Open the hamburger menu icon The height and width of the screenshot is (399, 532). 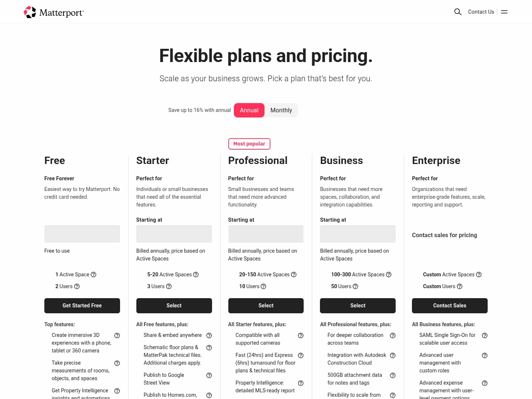click(x=504, y=12)
